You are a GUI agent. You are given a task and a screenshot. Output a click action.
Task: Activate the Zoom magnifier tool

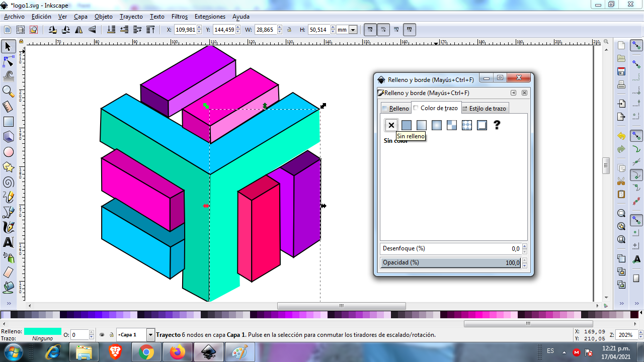tap(8, 92)
